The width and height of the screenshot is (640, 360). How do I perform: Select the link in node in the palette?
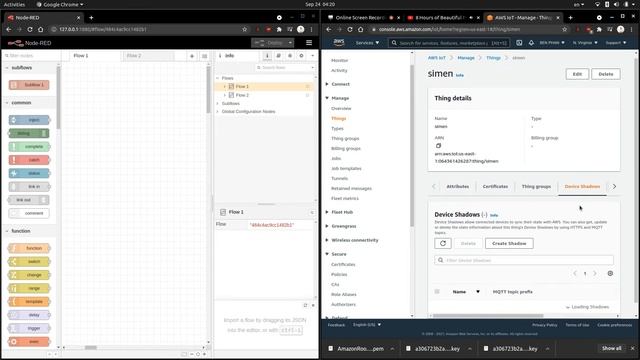click(29, 187)
